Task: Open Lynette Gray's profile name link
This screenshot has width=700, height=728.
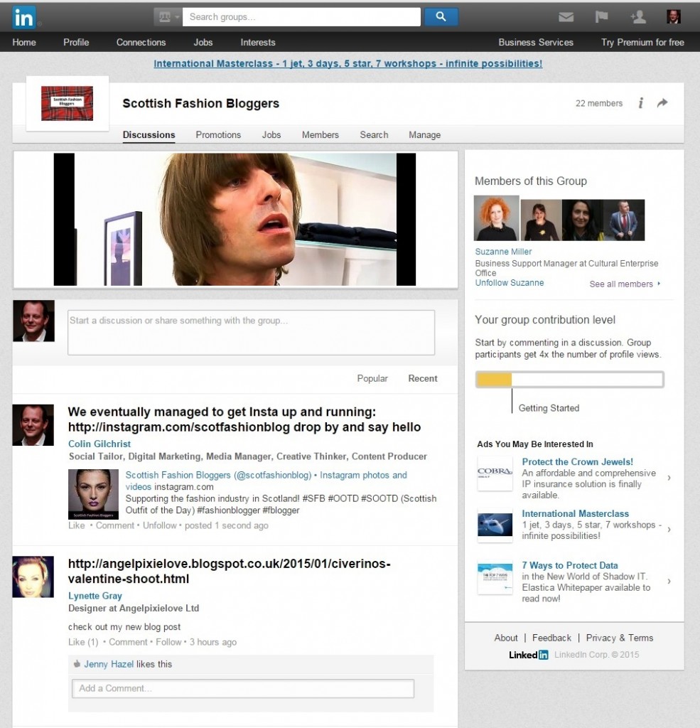Action: point(95,596)
